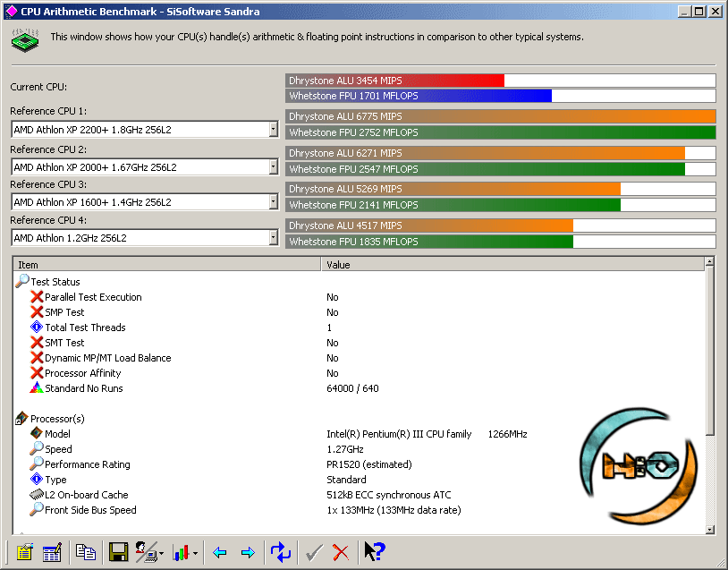This screenshot has width=728, height=570.
Task: Click red X icon beside Parallel Test Execution
Action: coord(37,297)
